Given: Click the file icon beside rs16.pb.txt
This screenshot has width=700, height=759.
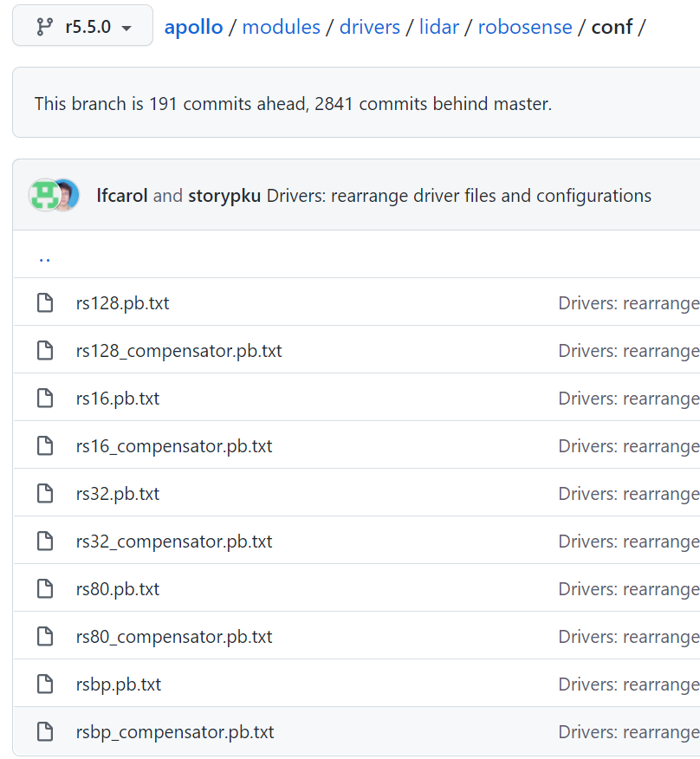Looking at the screenshot, I should coord(45,398).
